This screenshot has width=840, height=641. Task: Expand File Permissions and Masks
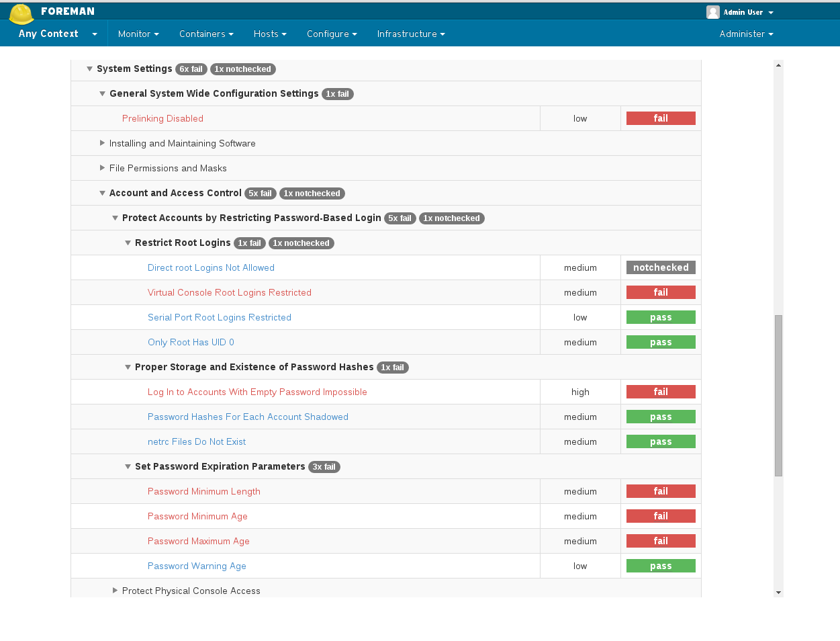(102, 168)
